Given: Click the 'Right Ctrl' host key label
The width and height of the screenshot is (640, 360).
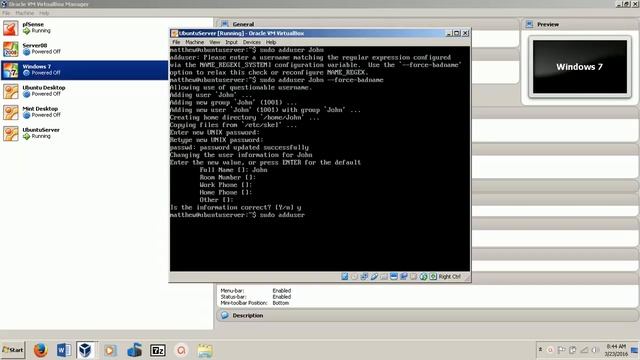Looking at the screenshot, I should [x=449, y=277].
